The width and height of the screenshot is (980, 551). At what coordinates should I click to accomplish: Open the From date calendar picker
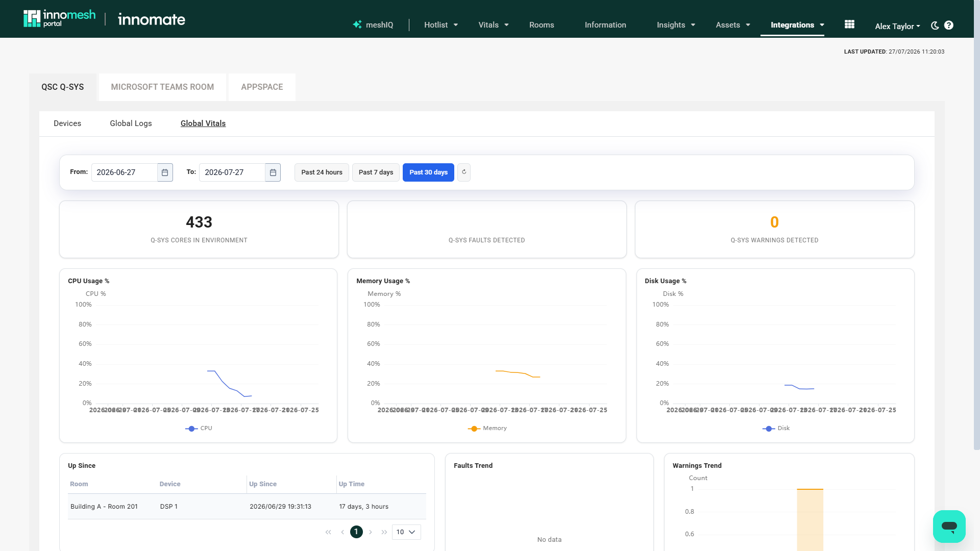coord(165,172)
